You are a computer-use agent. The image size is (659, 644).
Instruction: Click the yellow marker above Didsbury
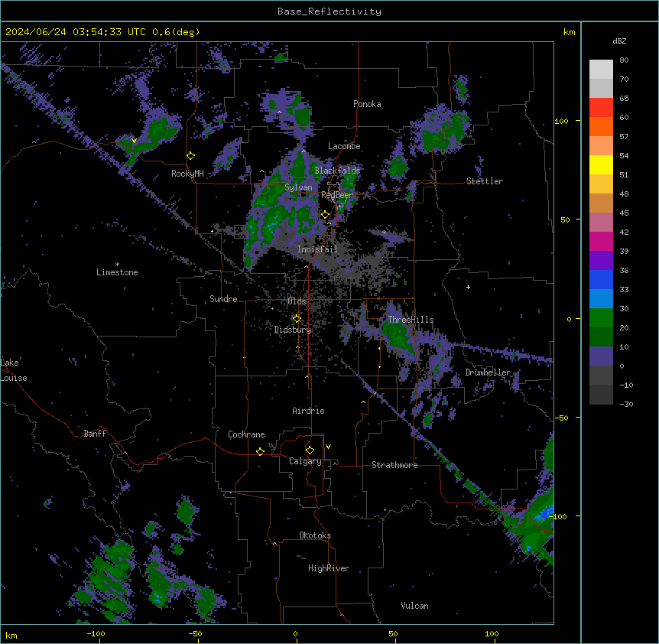pyautogui.click(x=297, y=319)
